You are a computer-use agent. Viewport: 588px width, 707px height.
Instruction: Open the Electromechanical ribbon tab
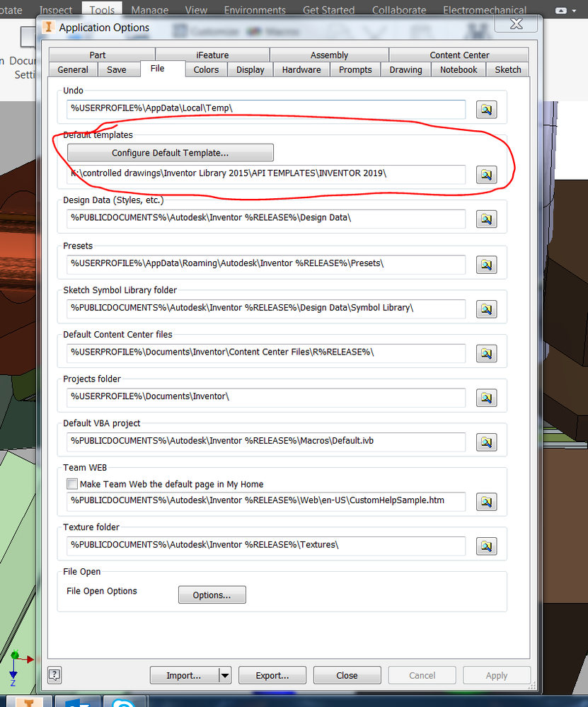[x=485, y=10]
